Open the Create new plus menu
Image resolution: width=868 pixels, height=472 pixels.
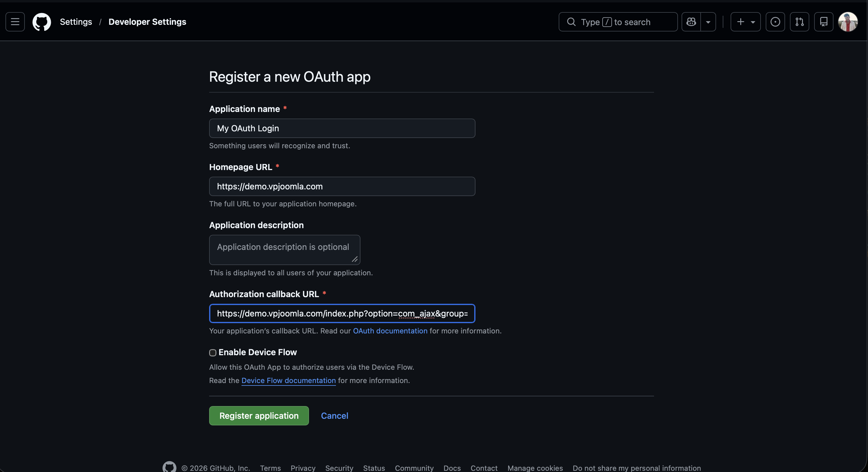click(x=745, y=22)
